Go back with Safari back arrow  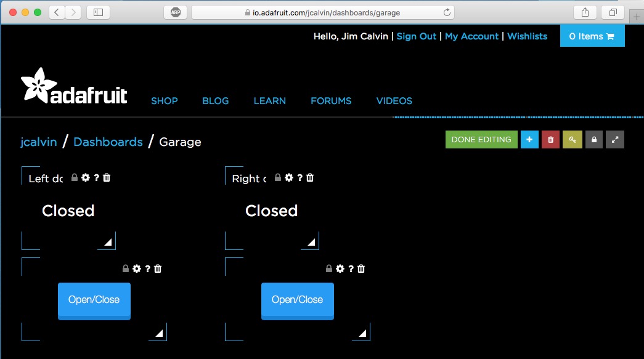coord(57,12)
